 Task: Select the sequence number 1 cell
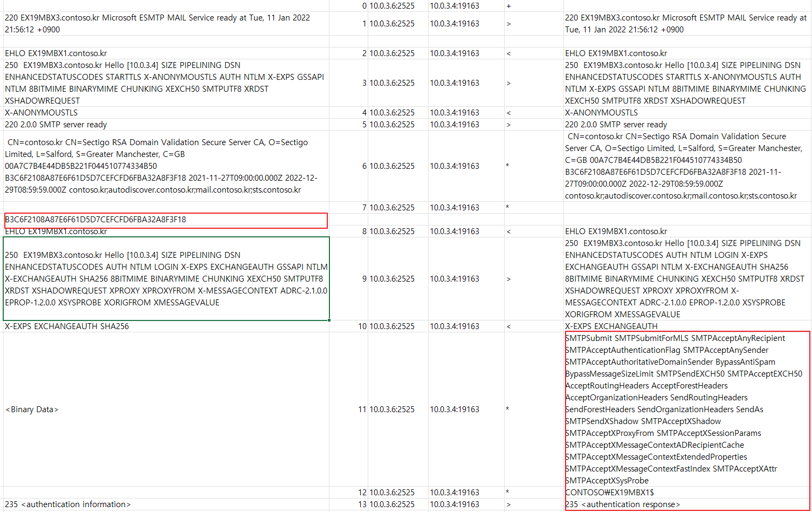[x=348, y=24]
